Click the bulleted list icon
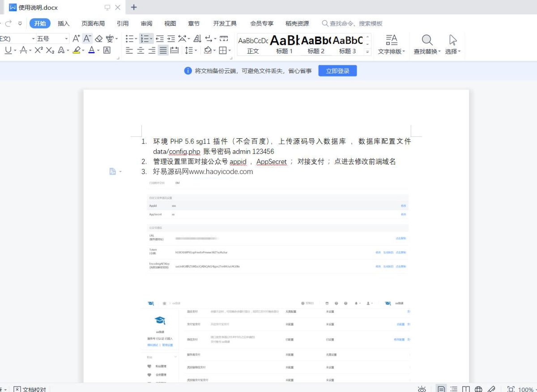Viewport: 537px width, 392px height. pyautogui.click(x=130, y=39)
